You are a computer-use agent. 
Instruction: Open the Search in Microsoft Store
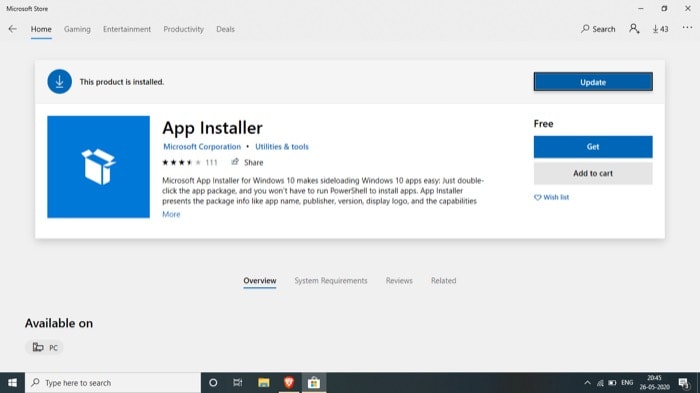598,29
